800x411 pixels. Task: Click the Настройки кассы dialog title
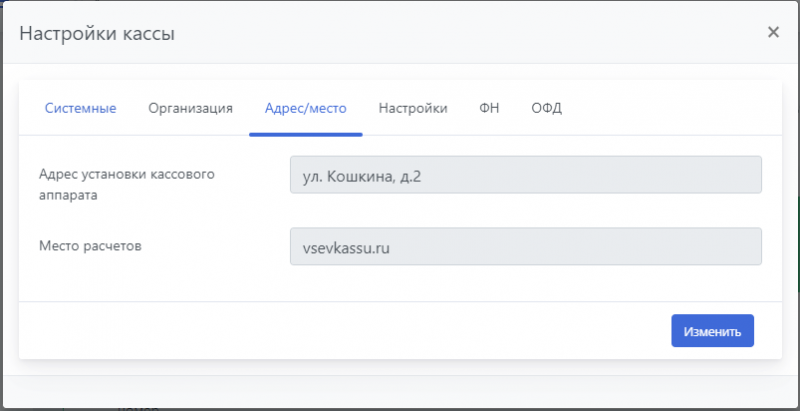pos(97,34)
